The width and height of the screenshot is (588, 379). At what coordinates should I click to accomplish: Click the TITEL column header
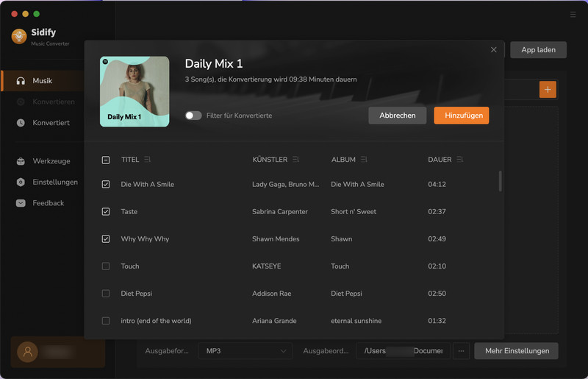(x=130, y=160)
